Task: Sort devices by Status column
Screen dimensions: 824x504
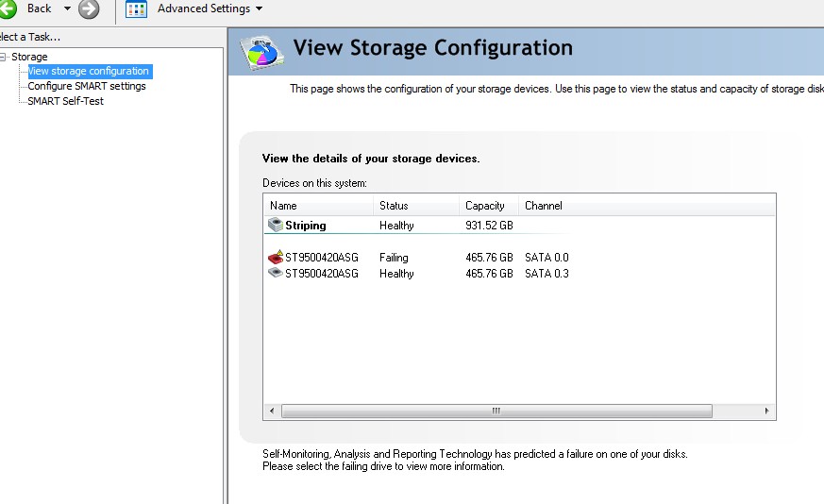Action: [x=416, y=206]
